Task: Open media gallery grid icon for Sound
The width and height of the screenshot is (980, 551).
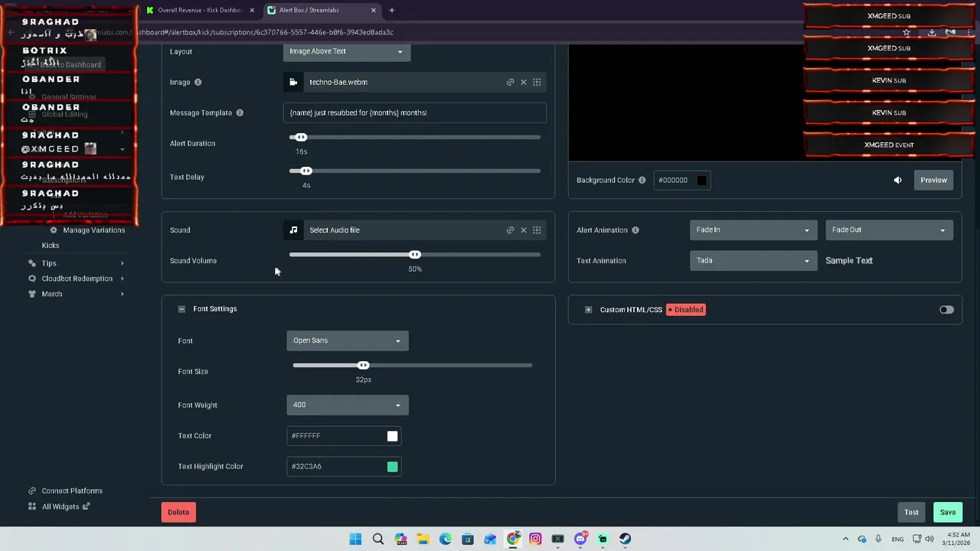Action: tap(537, 230)
